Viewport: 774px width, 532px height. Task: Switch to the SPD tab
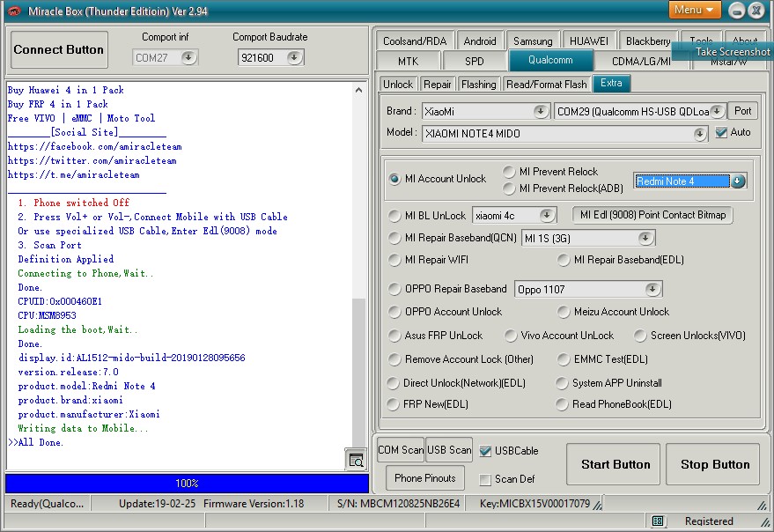475,62
